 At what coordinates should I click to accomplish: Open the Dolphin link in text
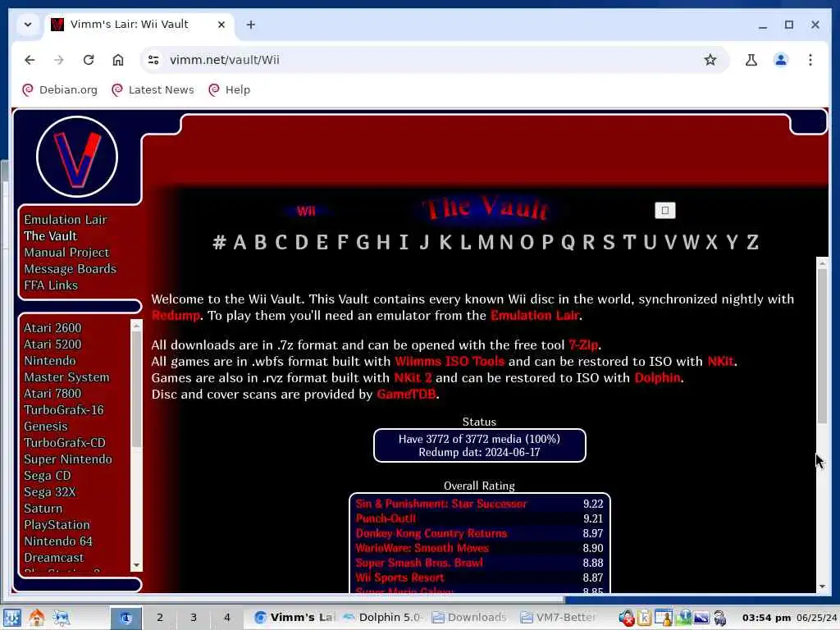coord(657,377)
